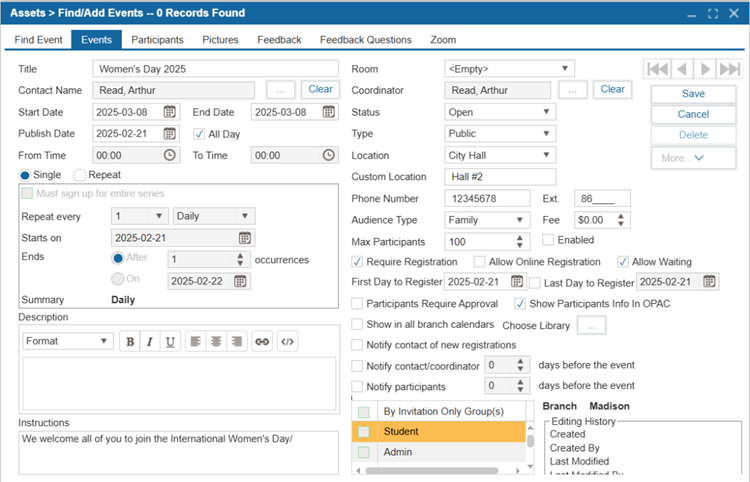Click into the Title field
750x482 pixels.
click(x=216, y=69)
